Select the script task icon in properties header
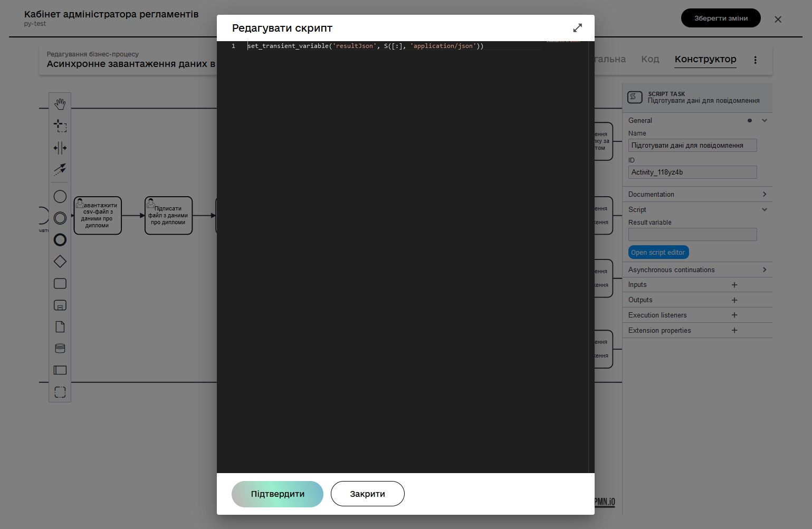 [635, 97]
